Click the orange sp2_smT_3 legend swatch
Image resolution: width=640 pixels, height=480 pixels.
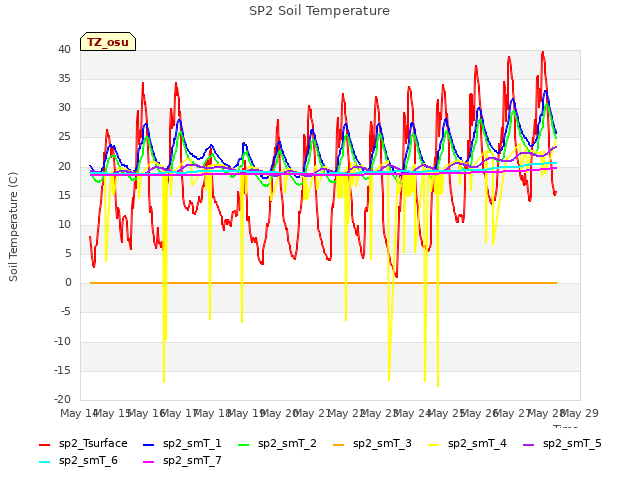(339, 444)
